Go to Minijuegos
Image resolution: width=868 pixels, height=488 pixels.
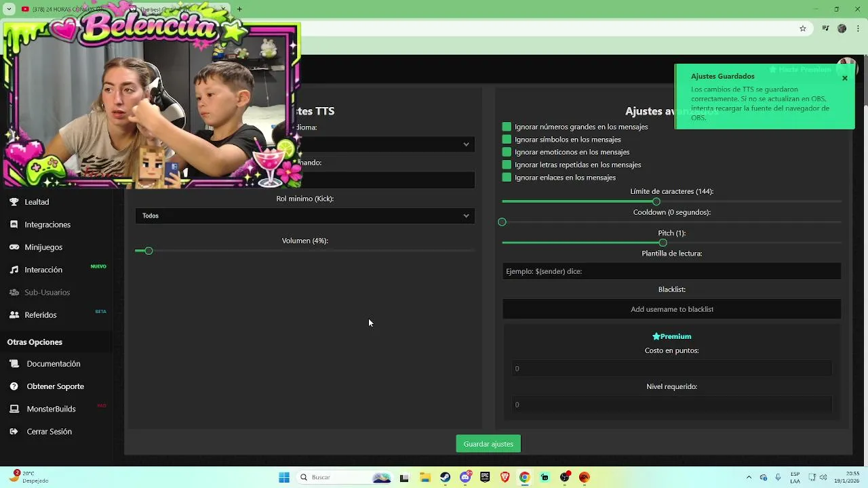coord(43,247)
